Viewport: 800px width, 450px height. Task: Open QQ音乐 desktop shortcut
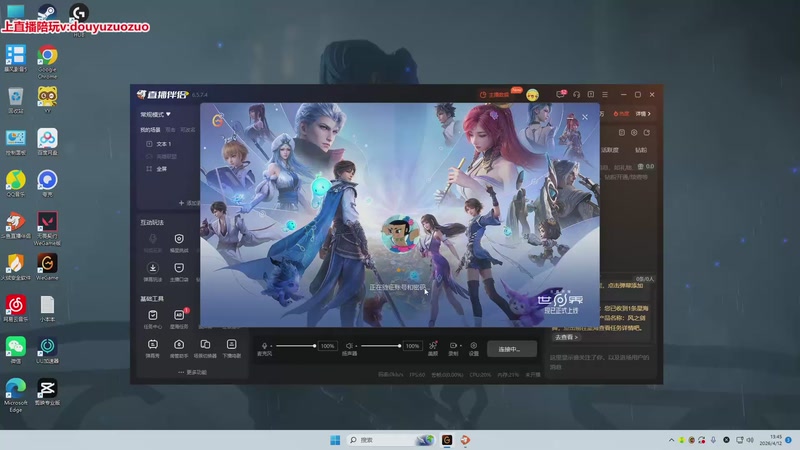pos(16,184)
